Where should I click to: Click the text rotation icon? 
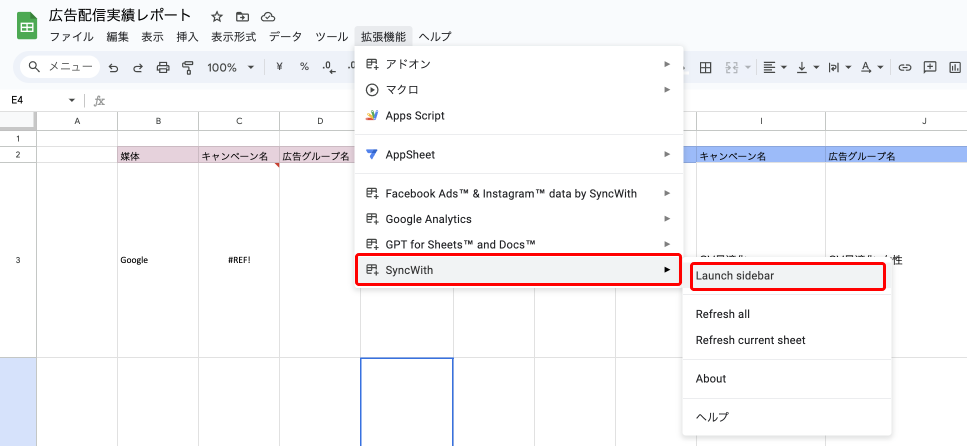pyautogui.click(x=866, y=68)
